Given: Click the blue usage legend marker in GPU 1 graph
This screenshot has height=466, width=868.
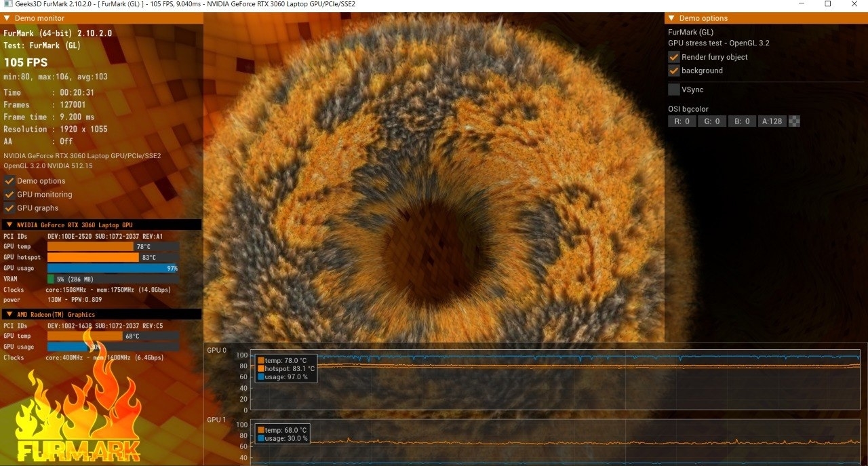Looking at the screenshot, I should click(261, 438).
